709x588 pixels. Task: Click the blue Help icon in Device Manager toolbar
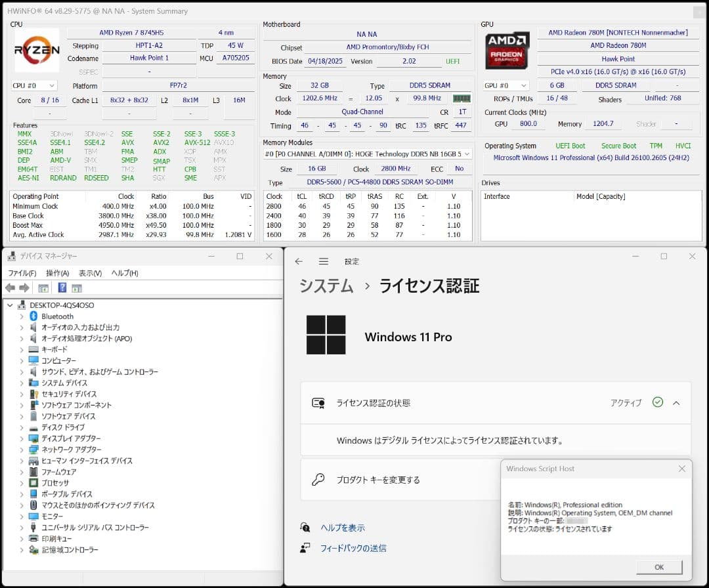(62, 288)
